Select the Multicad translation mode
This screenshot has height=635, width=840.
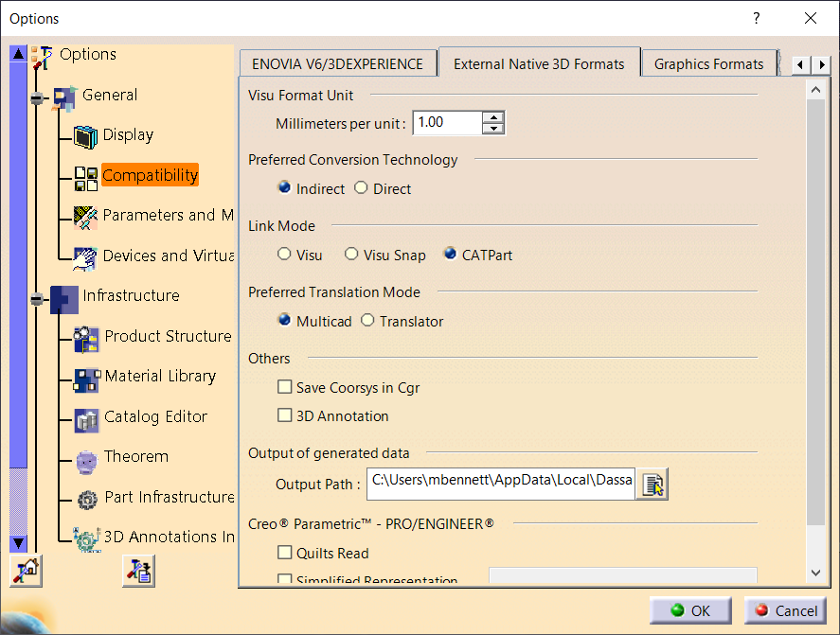(284, 320)
